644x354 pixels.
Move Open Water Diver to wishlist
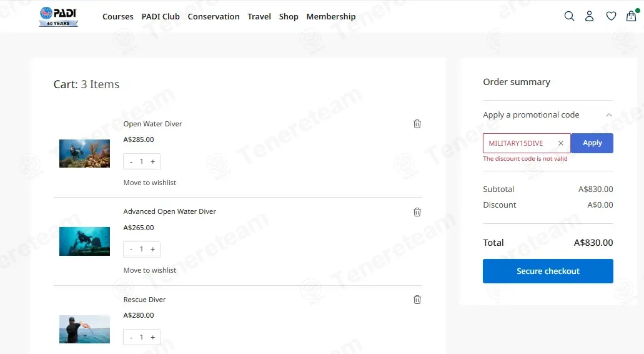[150, 183]
